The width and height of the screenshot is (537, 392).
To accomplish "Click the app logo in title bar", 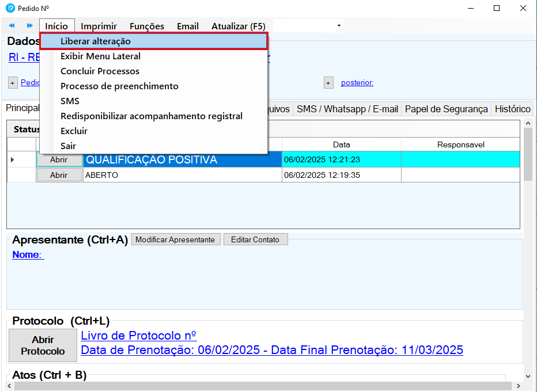I will point(10,8).
